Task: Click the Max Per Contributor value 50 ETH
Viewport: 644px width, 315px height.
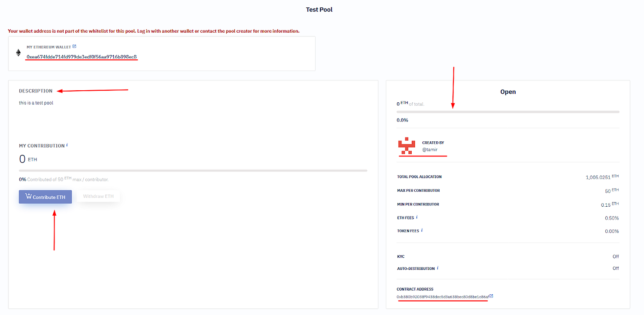Action: (x=612, y=190)
